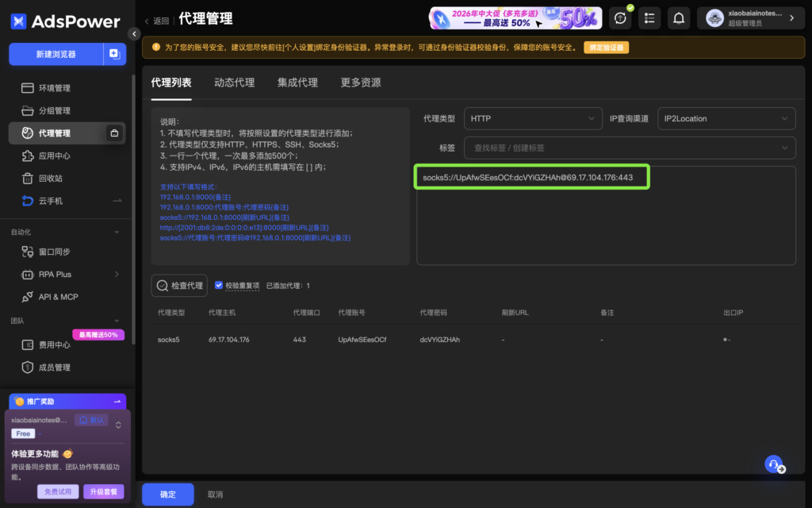The height and width of the screenshot is (508, 812).
Task: Click the refresh/update icon in header
Action: 620,19
